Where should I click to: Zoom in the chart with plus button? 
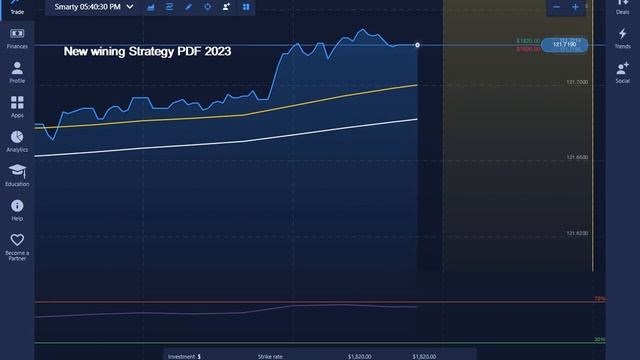pos(575,7)
